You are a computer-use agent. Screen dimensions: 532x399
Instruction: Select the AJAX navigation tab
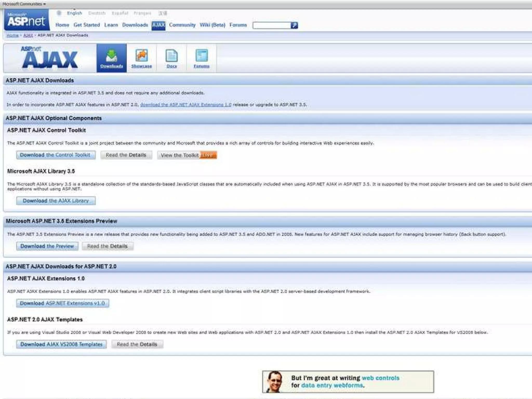point(158,25)
